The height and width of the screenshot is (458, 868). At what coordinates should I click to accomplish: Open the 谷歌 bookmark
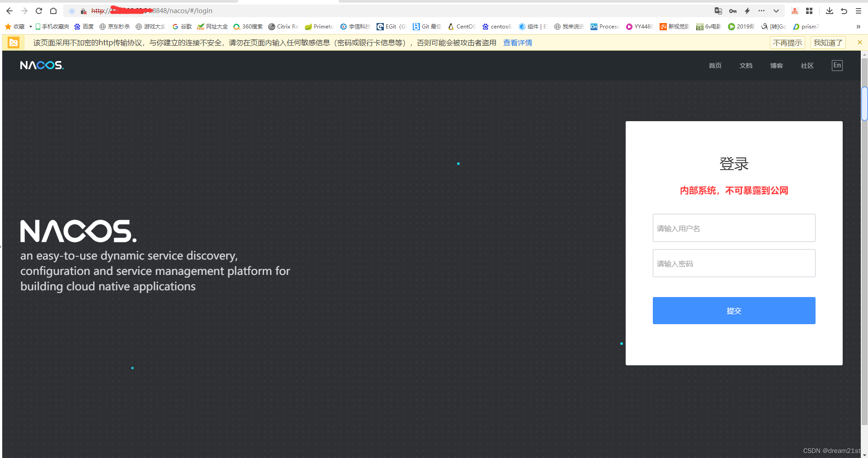pyautogui.click(x=182, y=27)
